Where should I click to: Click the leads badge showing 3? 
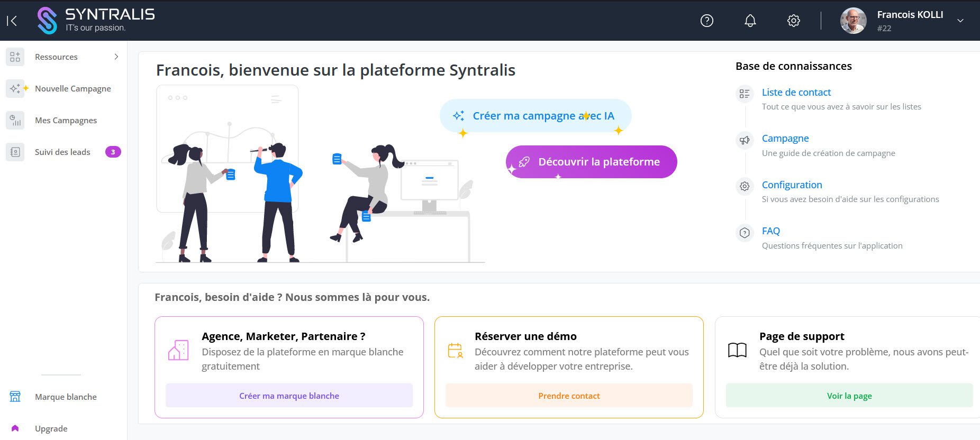[x=113, y=152]
